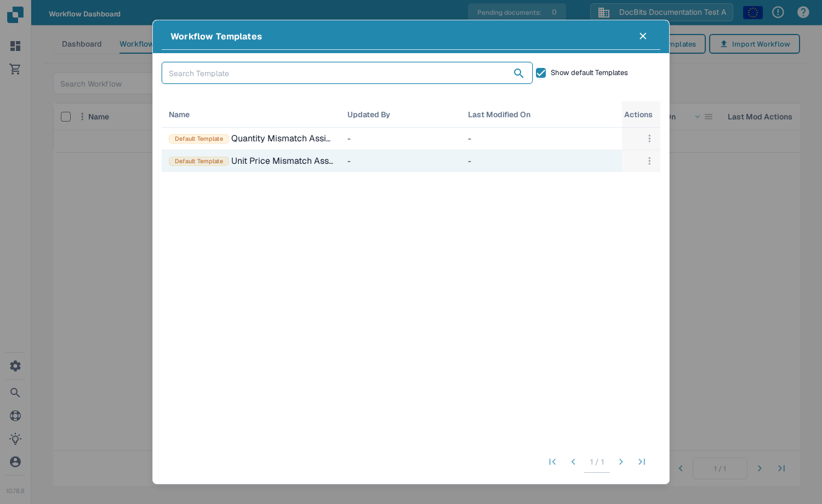Go to last page in background workflow table
Viewport: 822px width, 504px height.
(781, 468)
